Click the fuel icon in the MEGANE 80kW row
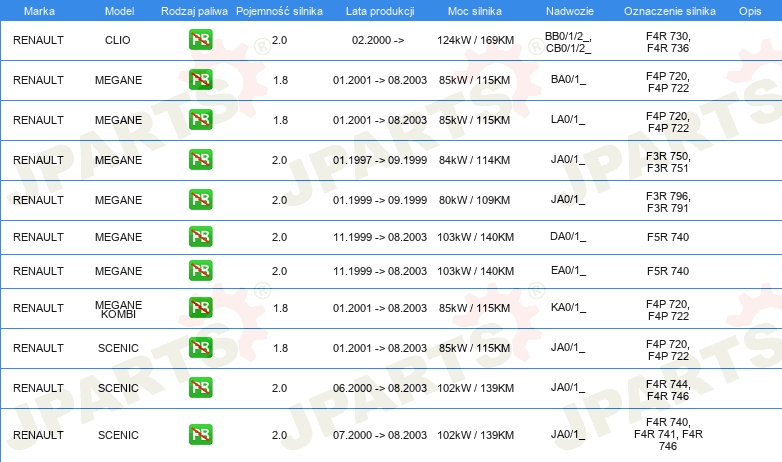This screenshot has height=462, width=782. point(200,200)
